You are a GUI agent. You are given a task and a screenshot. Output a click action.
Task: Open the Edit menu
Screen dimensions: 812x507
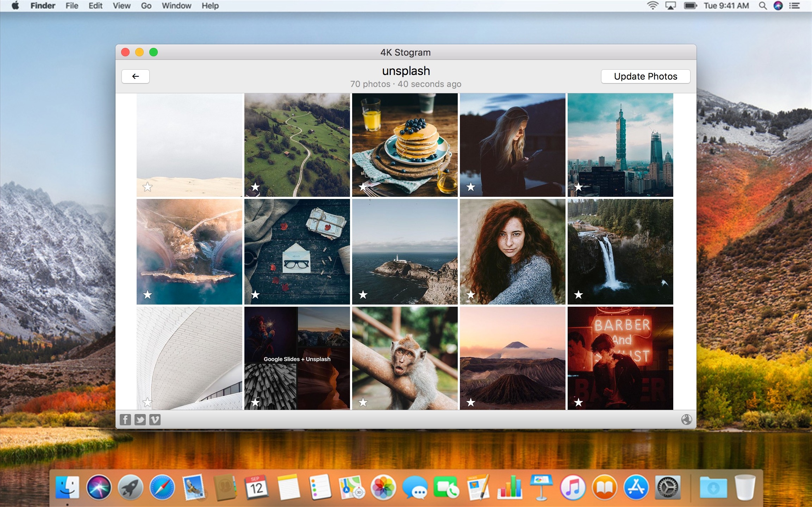(x=95, y=6)
